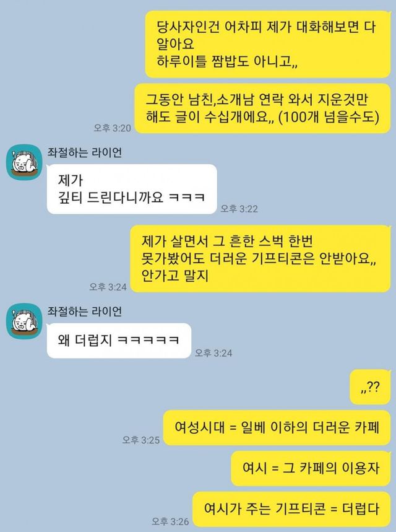The image size is (396, 532).
Task: Tap the first 좌절하는 라이언 profile avatar
Action: tap(24, 162)
